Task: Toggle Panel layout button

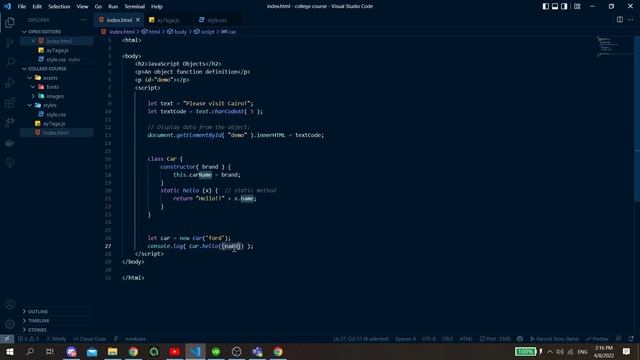Action: point(555,6)
